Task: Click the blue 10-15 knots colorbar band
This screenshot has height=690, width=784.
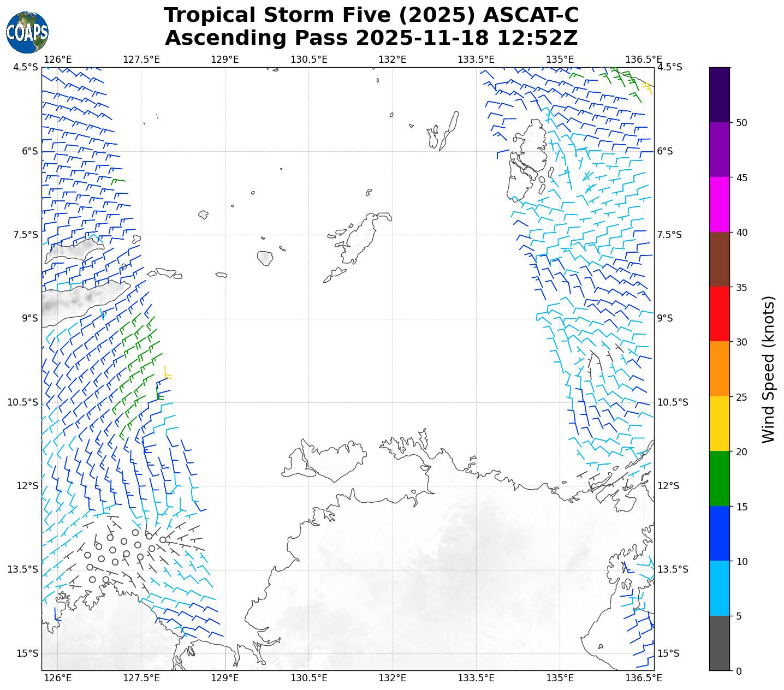Action: [719, 533]
